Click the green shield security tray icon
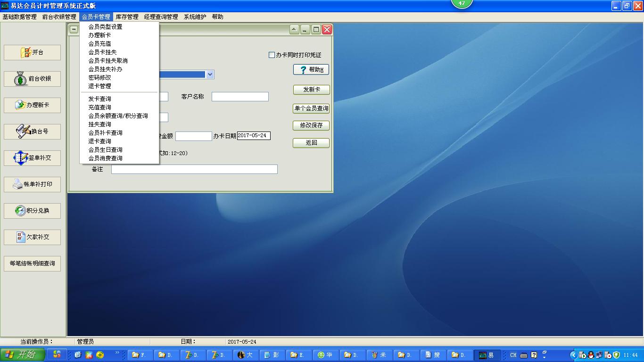 point(616,355)
